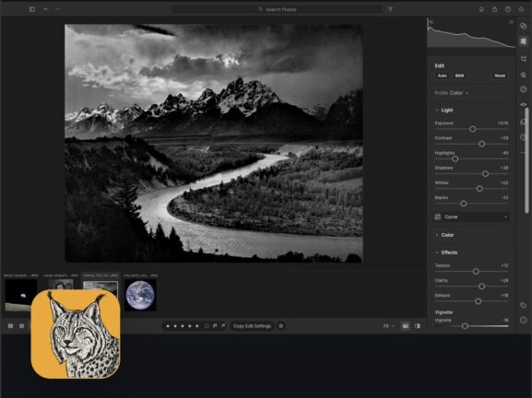This screenshot has width=532, height=398.
Task: Select the Healing brush tool icon
Action: [523, 75]
